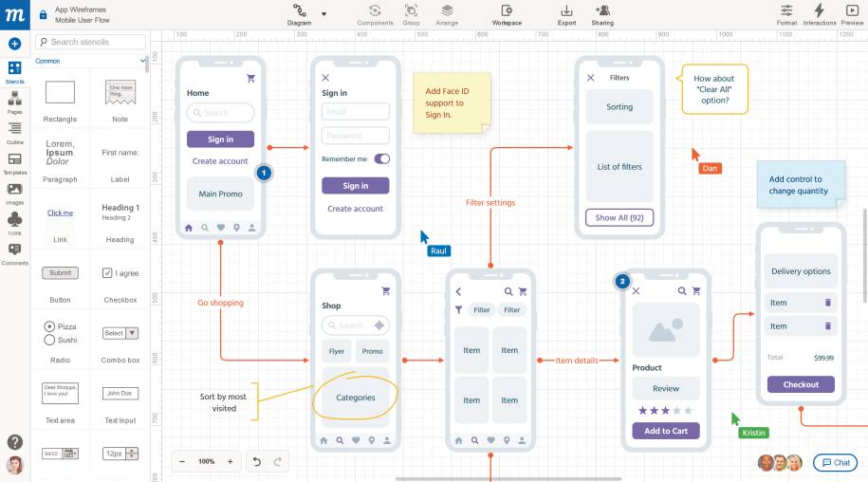The height and width of the screenshot is (482, 868).
Task: Click the Components toolbar icon
Action: [x=375, y=15]
